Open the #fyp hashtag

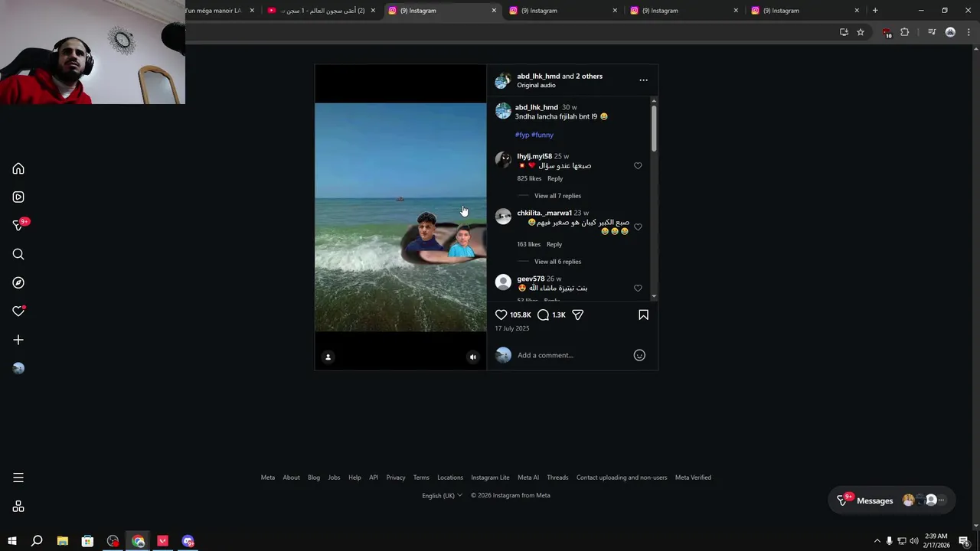click(x=522, y=135)
